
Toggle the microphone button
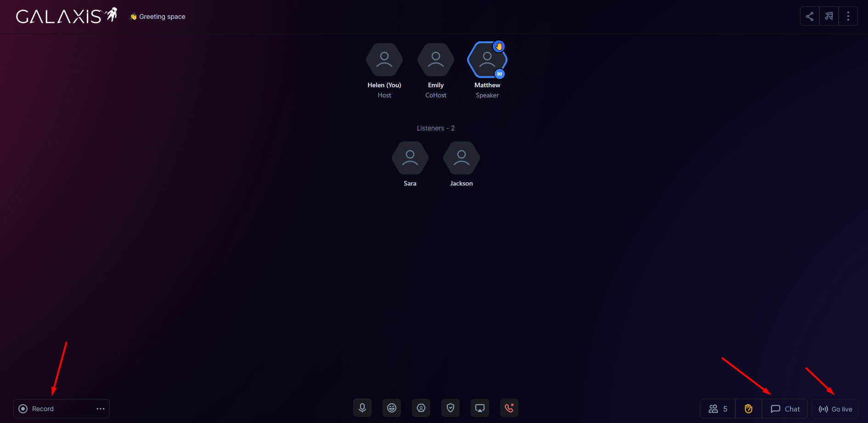coord(362,408)
